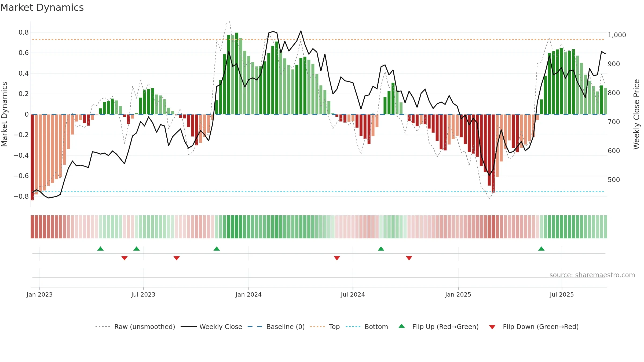Click the −0.8 left axis tick

point(21,197)
